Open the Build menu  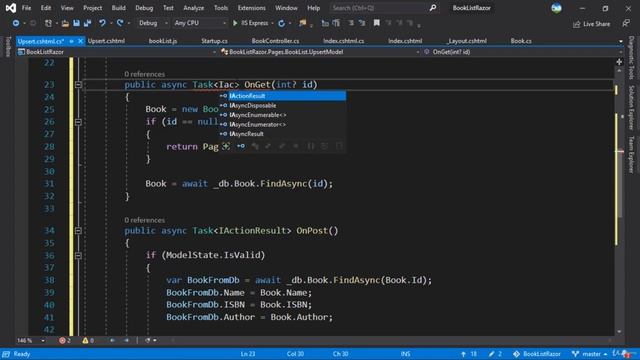coord(118,8)
